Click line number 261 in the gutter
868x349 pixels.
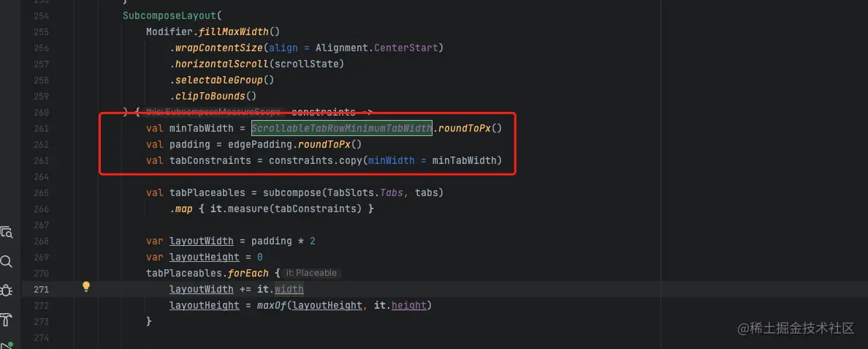coord(41,129)
